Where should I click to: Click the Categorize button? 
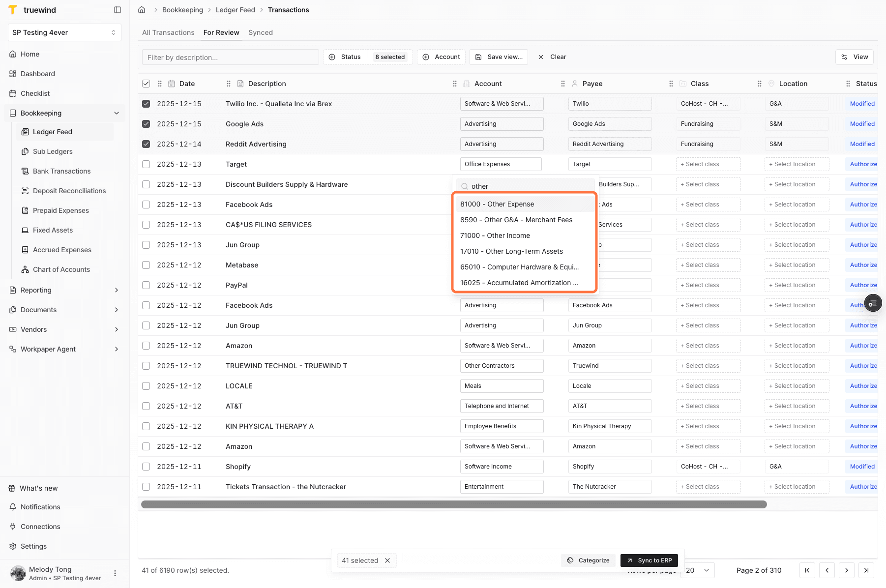[588, 560]
